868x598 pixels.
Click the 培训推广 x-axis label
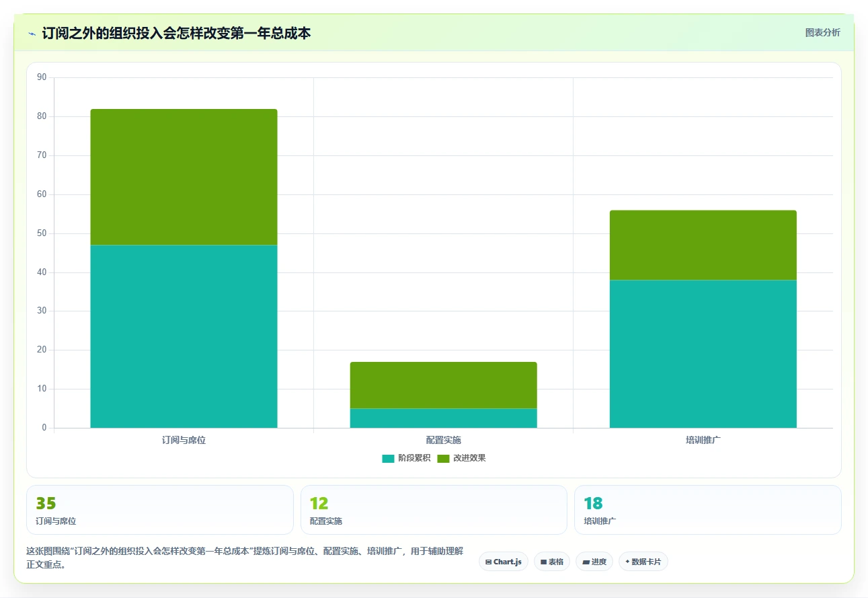[x=703, y=441]
